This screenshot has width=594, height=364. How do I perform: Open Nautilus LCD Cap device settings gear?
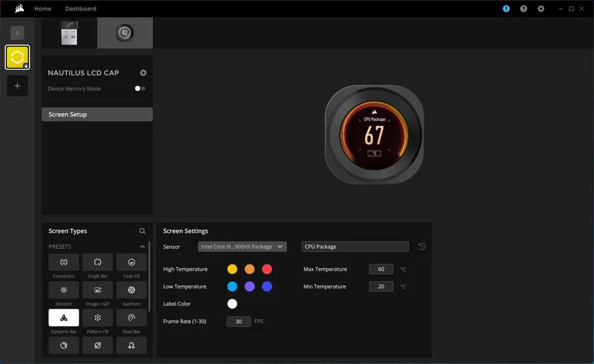(x=143, y=73)
